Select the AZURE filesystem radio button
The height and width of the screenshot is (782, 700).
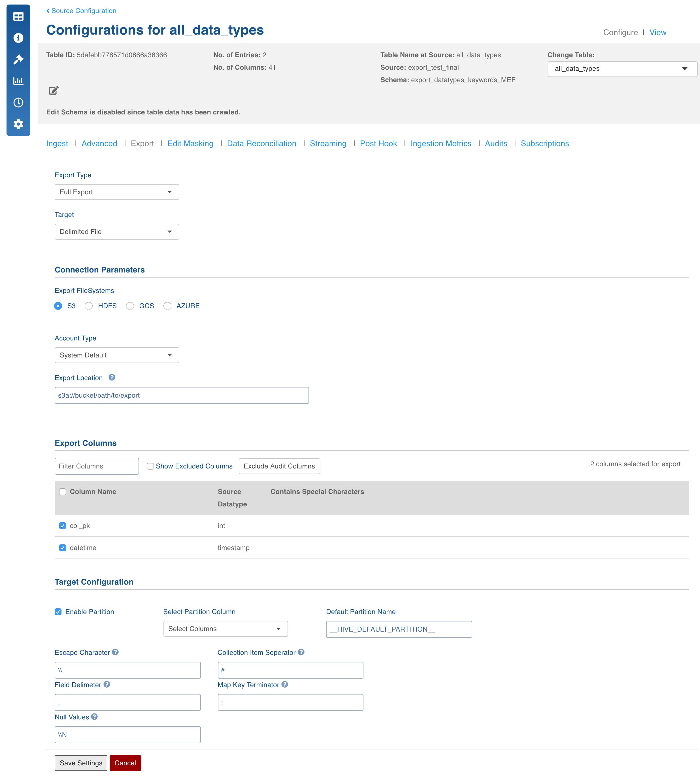coord(167,306)
